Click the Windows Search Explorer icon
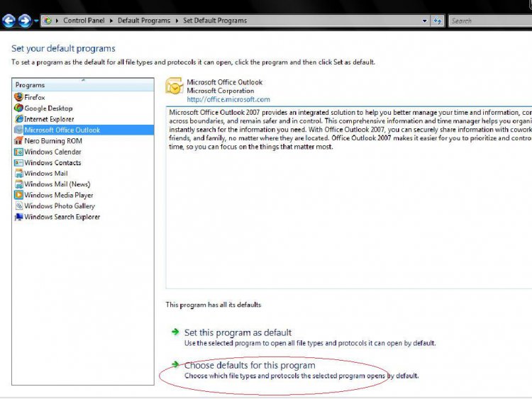The height and width of the screenshot is (399, 532). tap(18, 217)
